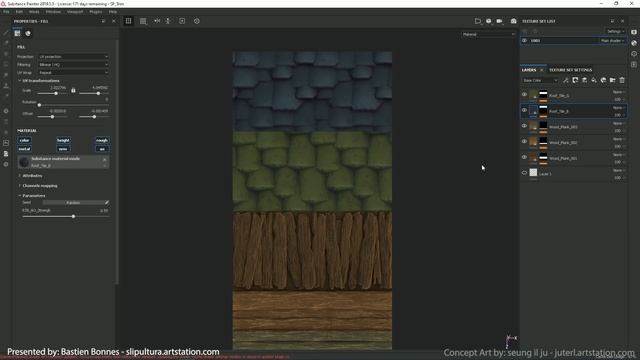Viewport: 640px width, 360px height.
Task: Toggle the scale ratio lock icon
Action: tap(73, 90)
